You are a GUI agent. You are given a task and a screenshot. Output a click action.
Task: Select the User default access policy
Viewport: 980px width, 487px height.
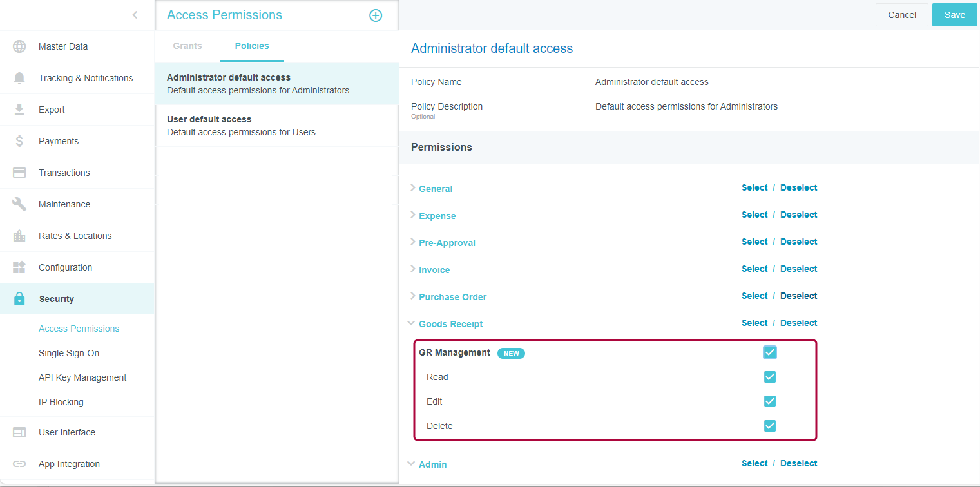tap(209, 119)
